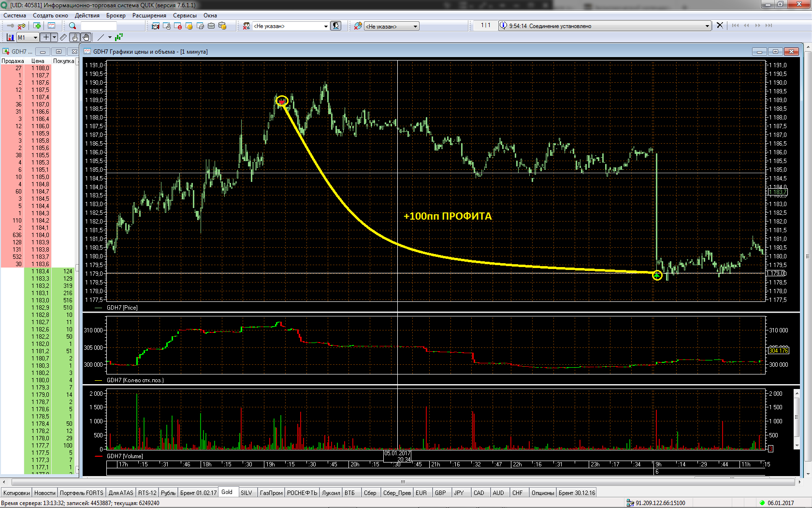This screenshot has width=812, height=508.
Task: Click the volume panel scroll-up arrow
Action: click(x=797, y=393)
